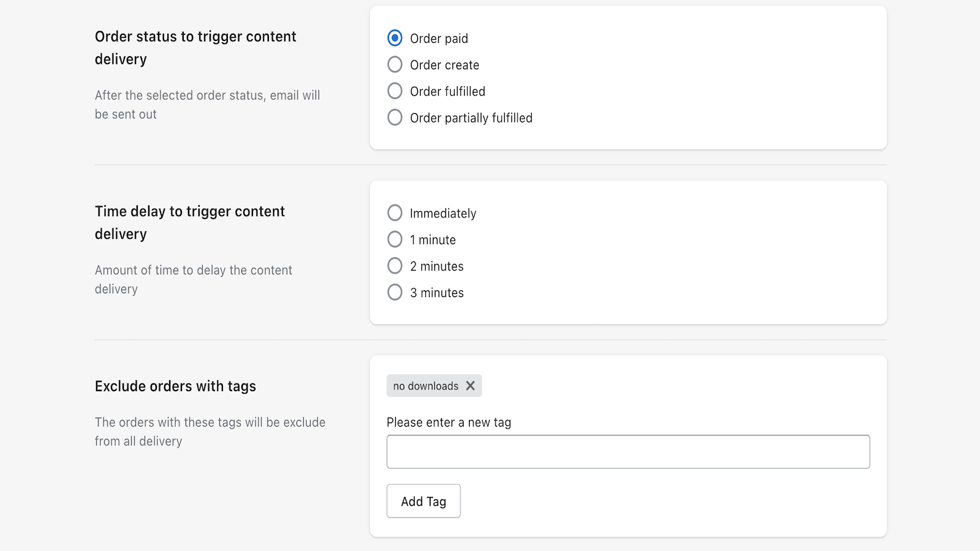Image resolution: width=980 pixels, height=551 pixels.
Task: Click the "Order status to trigger content delivery" heading
Action: [195, 48]
